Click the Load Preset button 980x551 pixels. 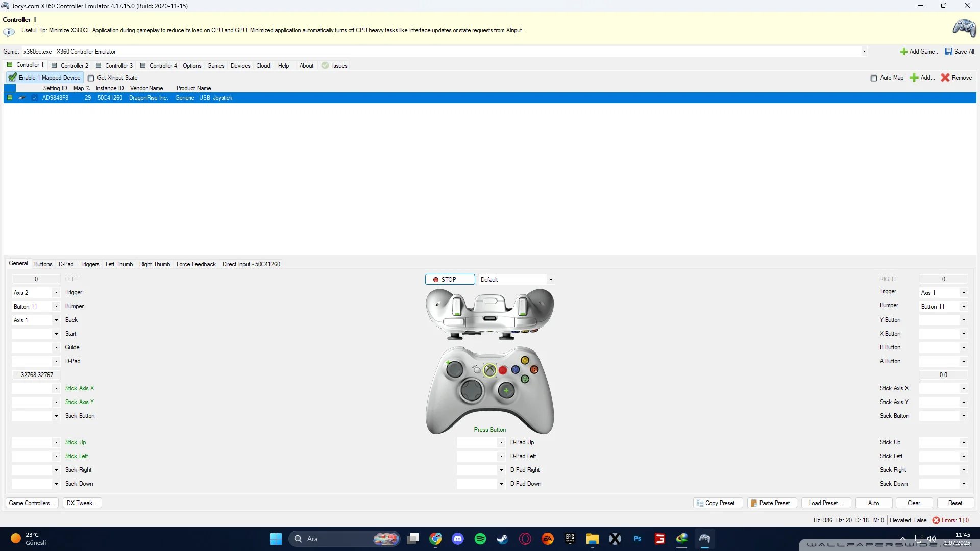point(825,503)
